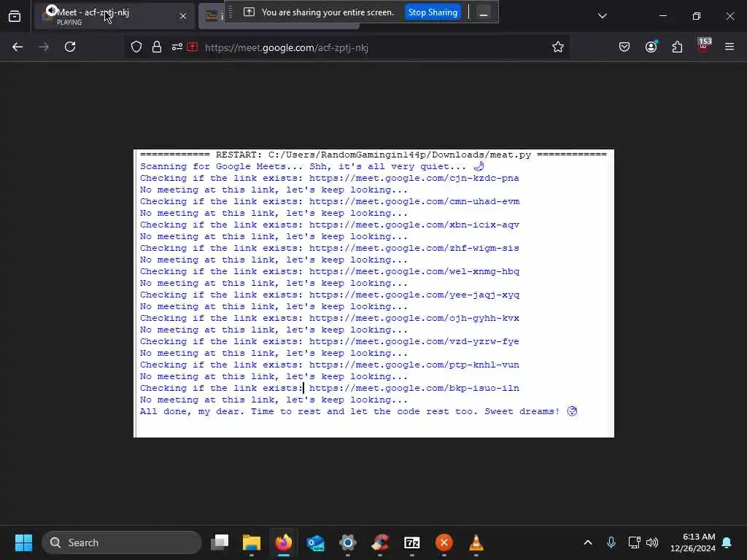The width and height of the screenshot is (747, 560).
Task: Click the volume speaker tray icon
Action: coord(652,542)
